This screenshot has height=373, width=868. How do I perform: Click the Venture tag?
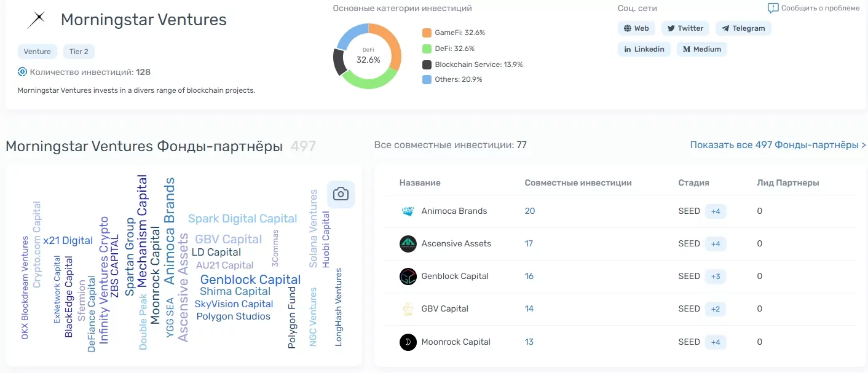(x=37, y=52)
